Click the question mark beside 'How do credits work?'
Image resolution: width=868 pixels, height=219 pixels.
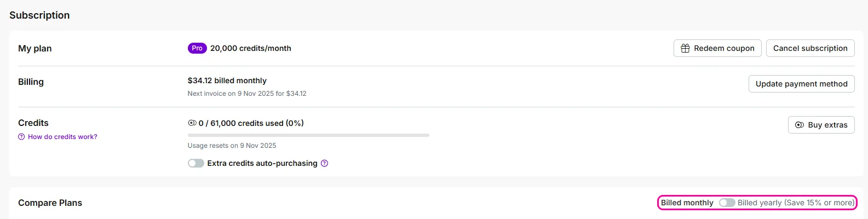pos(21,137)
